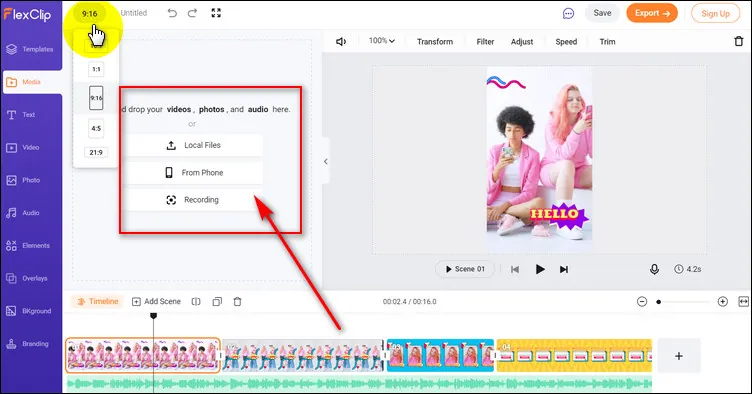The height and width of the screenshot is (394, 752).
Task: Start a Recording
Action: click(x=193, y=200)
